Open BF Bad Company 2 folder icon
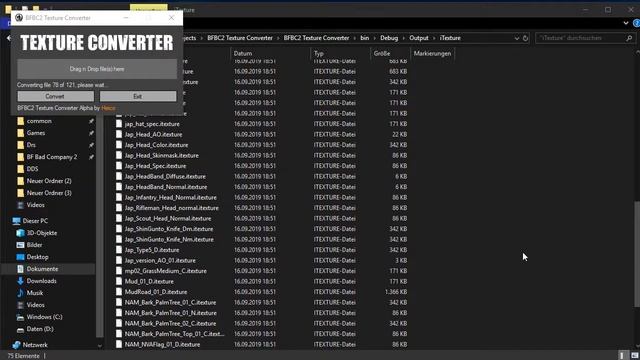The image size is (640, 360). click(20, 157)
